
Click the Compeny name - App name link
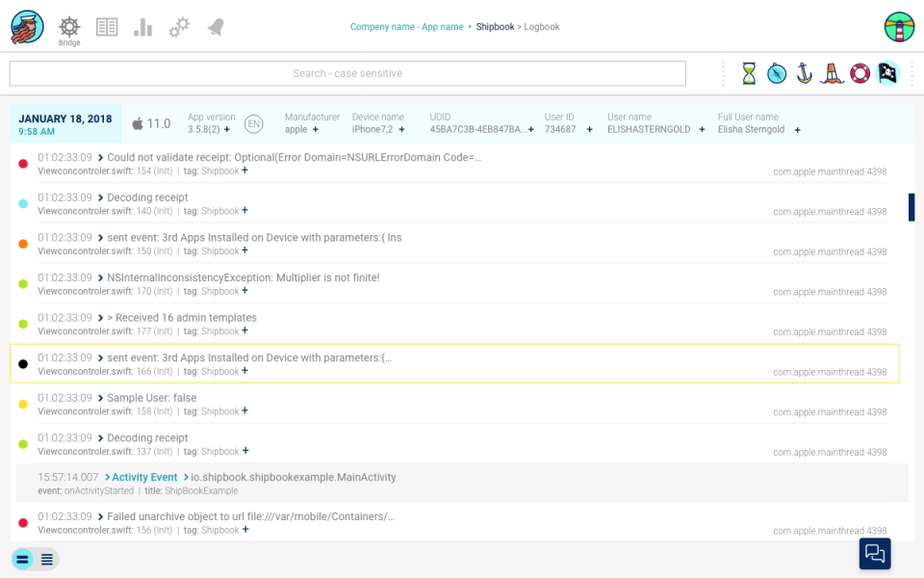406,27
